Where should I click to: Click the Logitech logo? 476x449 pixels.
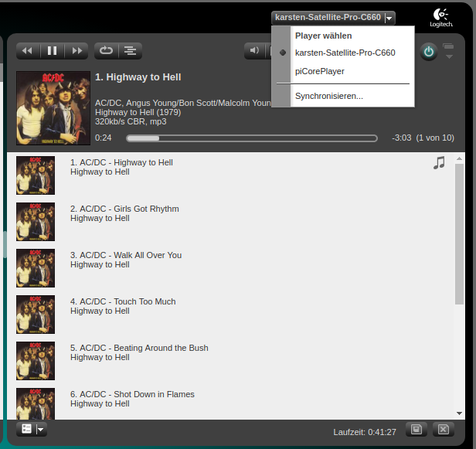[441, 19]
